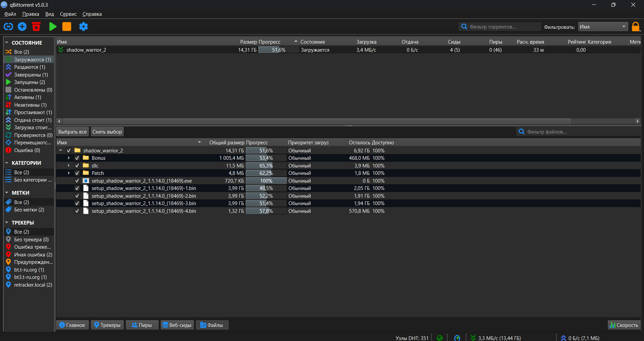This screenshot has width=644, height=341.
Task: Click the Раздаются seeding arrows icon
Action: [8, 67]
